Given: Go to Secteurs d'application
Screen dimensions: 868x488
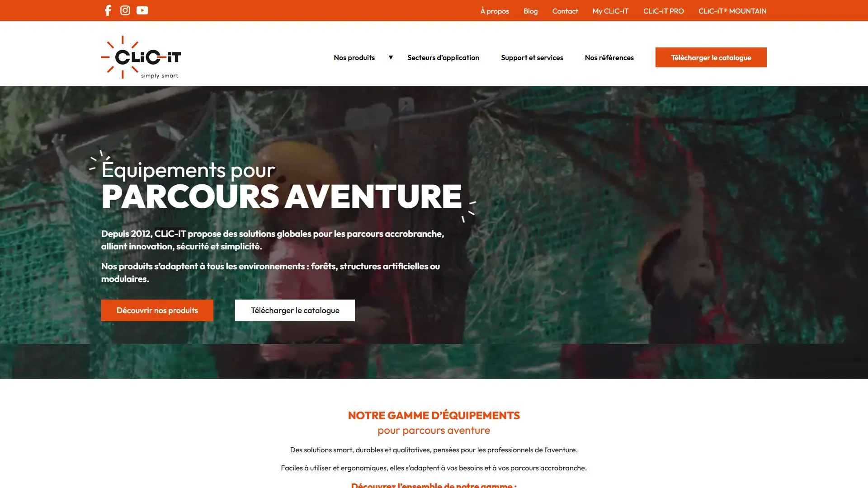Looking at the screenshot, I should tap(443, 57).
